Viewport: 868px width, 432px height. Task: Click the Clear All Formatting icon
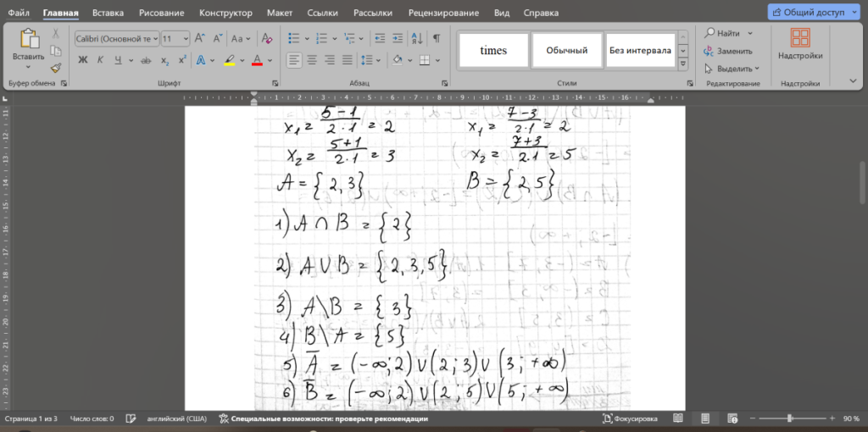[x=267, y=39]
